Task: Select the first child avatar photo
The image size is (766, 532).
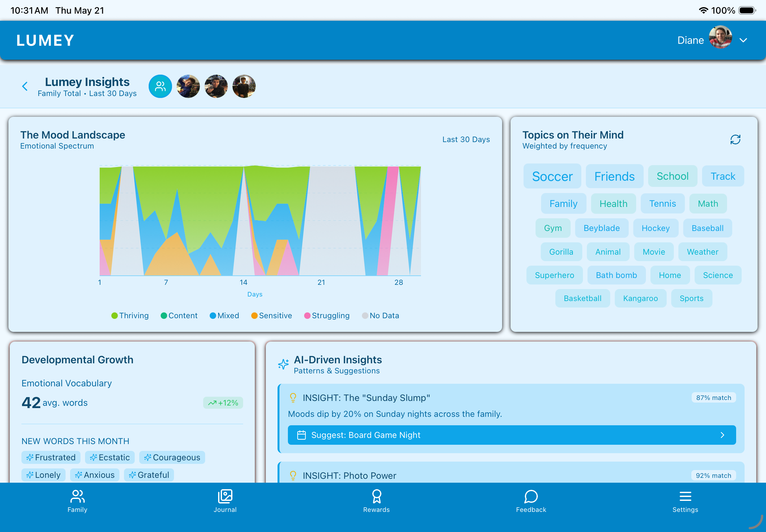Action: pyautogui.click(x=188, y=86)
